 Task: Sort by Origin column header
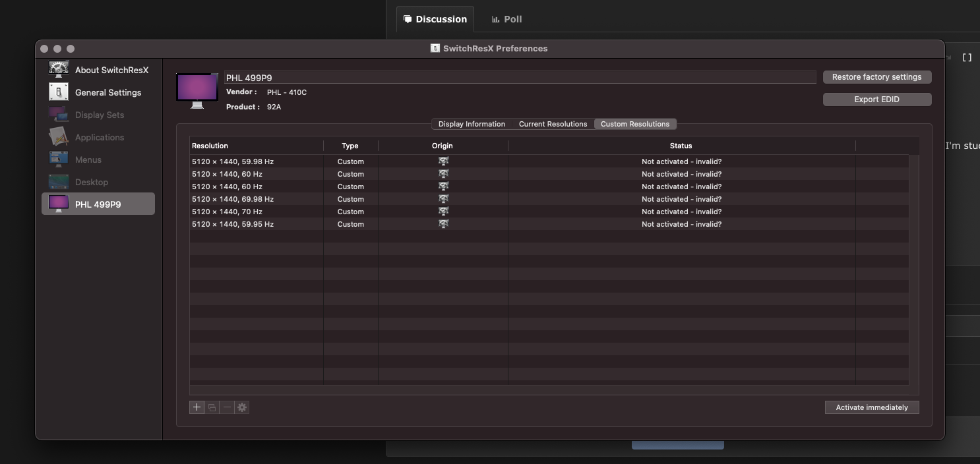(443, 146)
